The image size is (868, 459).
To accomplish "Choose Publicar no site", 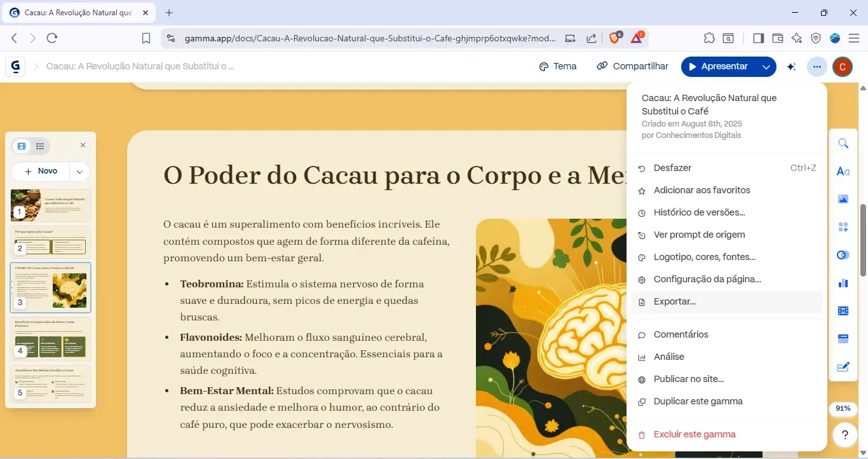I will [726, 379].
